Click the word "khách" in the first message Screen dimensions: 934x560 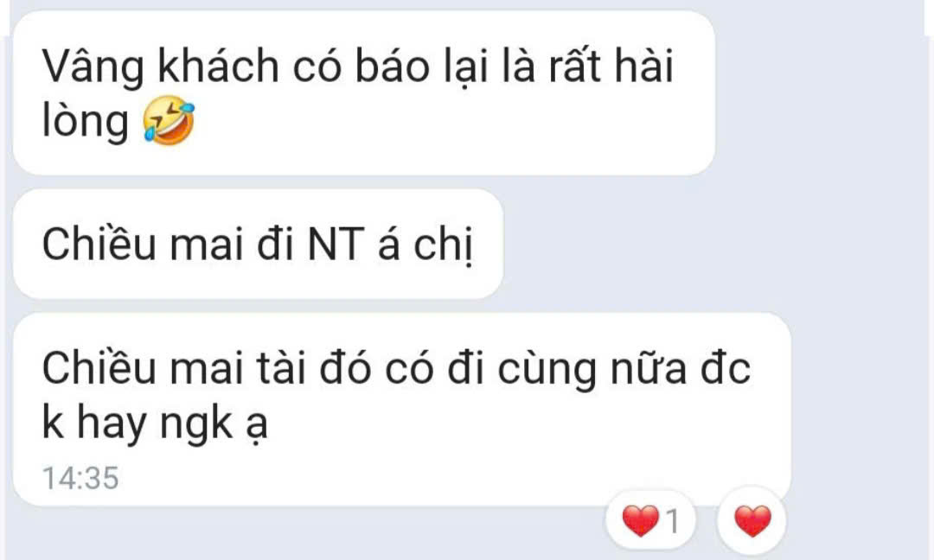pyautogui.click(x=218, y=64)
